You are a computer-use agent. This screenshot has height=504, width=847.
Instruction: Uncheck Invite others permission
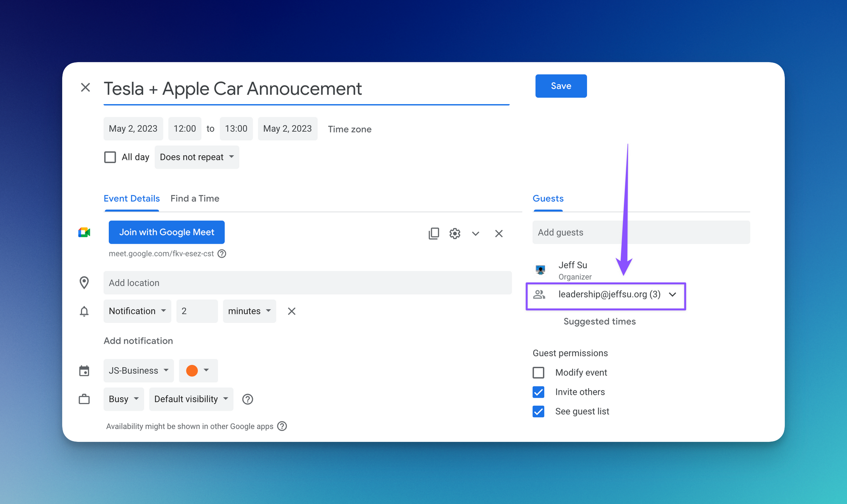538,392
